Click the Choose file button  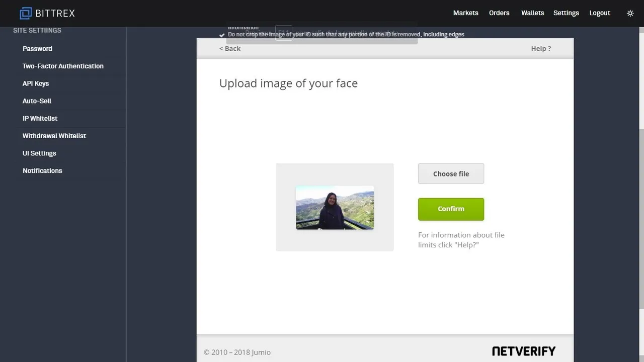pyautogui.click(x=451, y=173)
